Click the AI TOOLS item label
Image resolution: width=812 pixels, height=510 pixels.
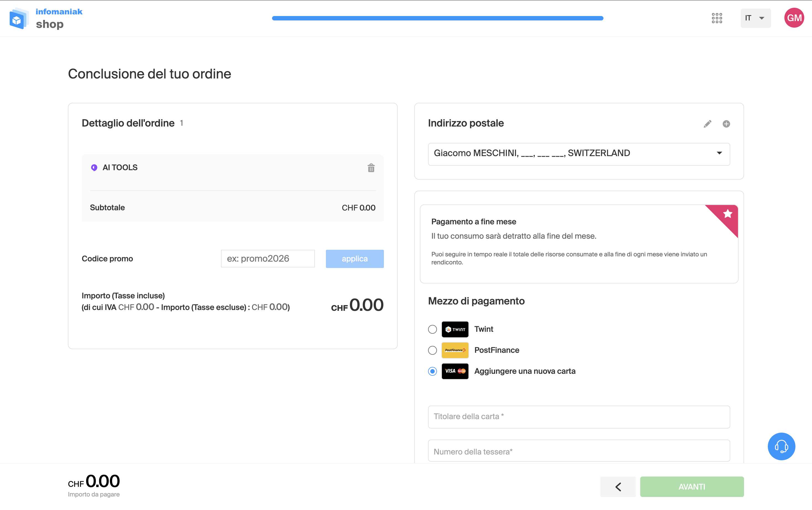coord(120,168)
